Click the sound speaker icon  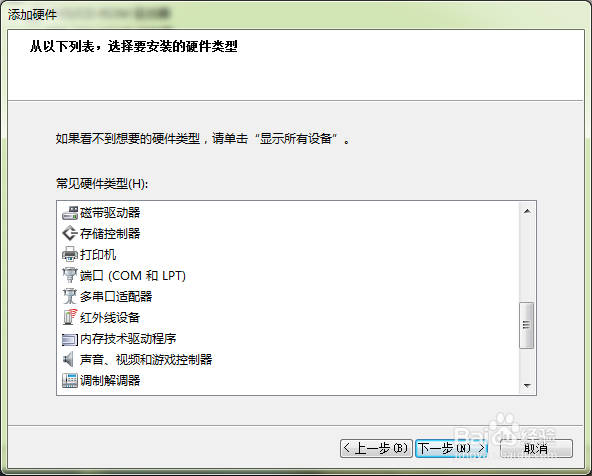point(69,359)
